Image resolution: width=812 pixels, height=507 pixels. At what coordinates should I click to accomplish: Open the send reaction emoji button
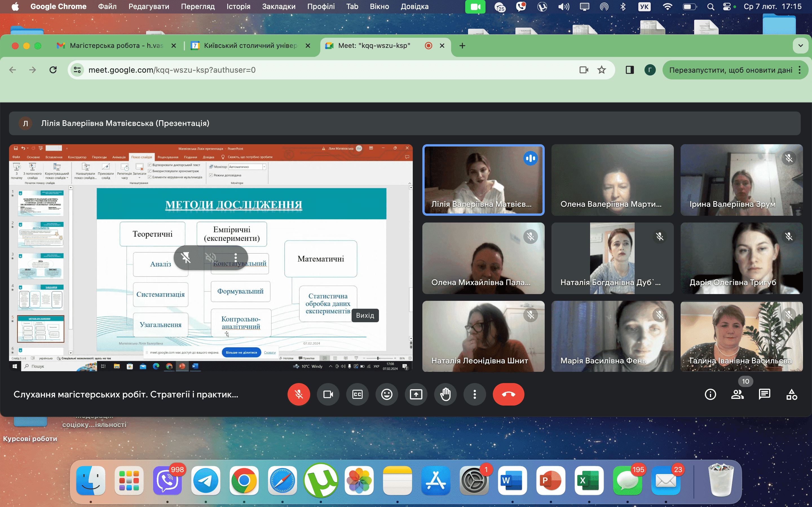[x=387, y=394]
